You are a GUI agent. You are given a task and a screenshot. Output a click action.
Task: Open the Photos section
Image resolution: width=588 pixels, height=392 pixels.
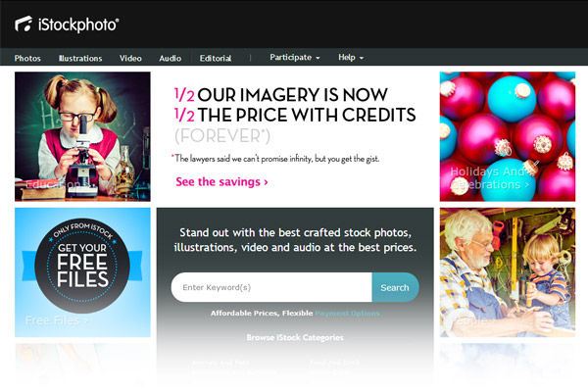(27, 58)
